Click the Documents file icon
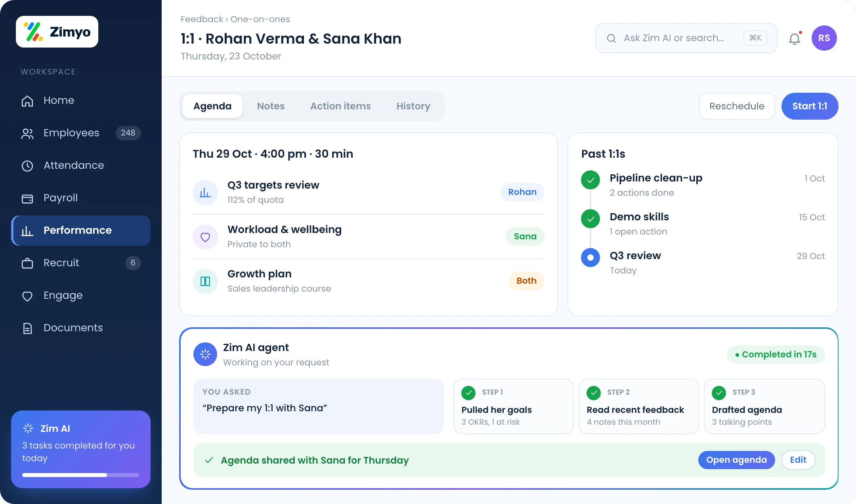Image resolution: width=856 pixels, height=504 pixels. click(x=27, y=328)
